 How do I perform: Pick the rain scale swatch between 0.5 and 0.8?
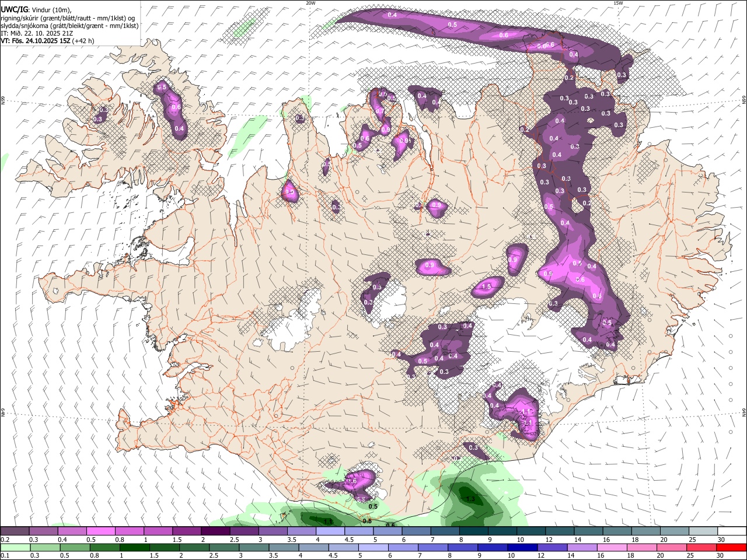point(75,547)
